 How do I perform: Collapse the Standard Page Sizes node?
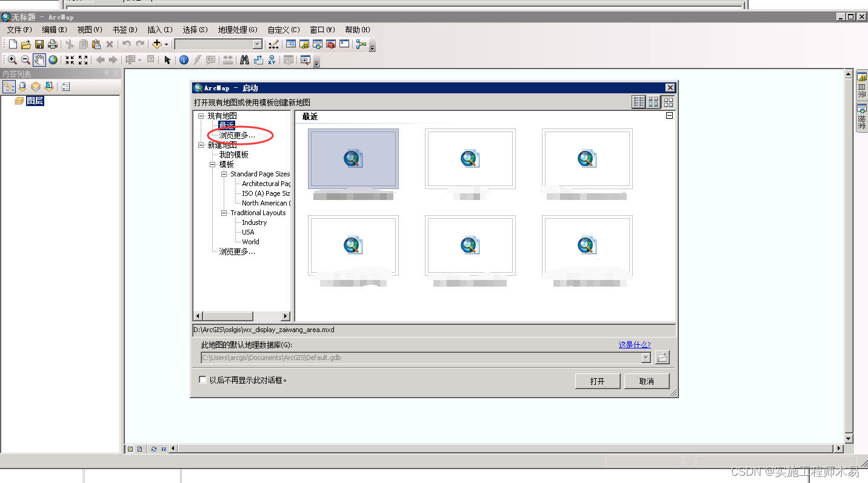click(224, 174)
